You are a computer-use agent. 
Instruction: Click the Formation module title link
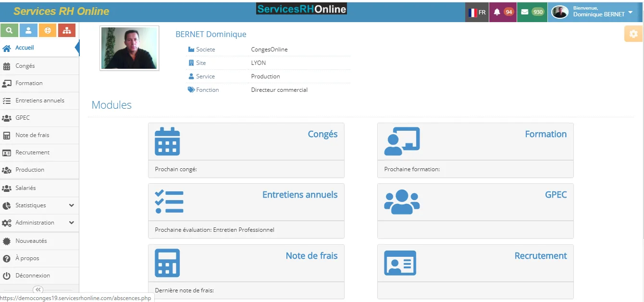coord(545,134)
